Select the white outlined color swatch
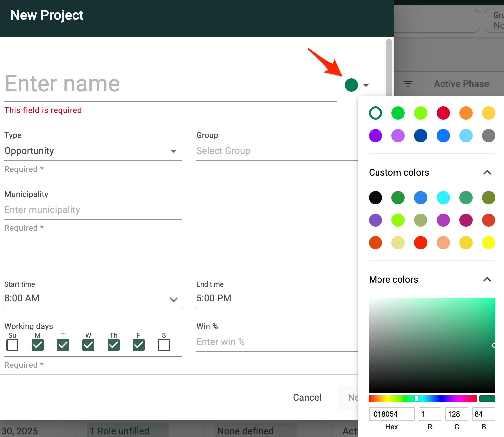504x437 pixels. 376,113
